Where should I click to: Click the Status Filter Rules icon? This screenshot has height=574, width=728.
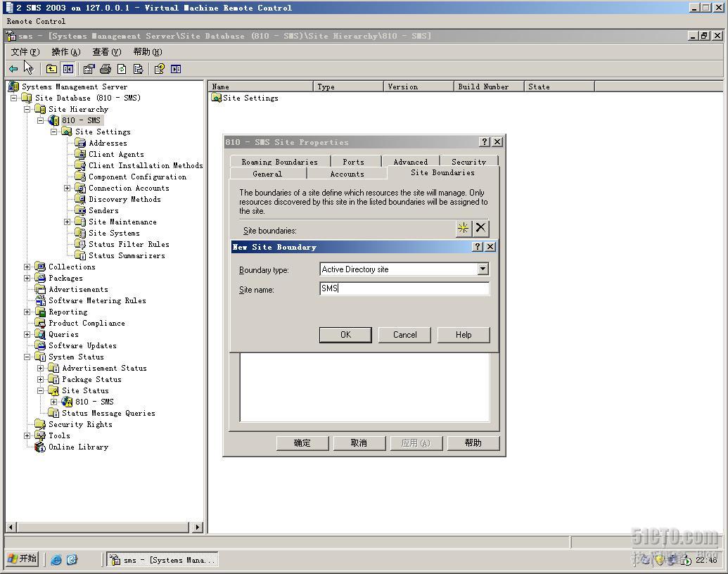tap(80, 244)
